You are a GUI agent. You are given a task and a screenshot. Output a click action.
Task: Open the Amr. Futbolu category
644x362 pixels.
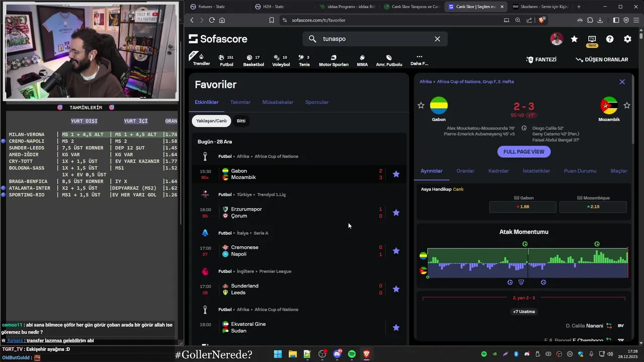click(x=389, y=60)
